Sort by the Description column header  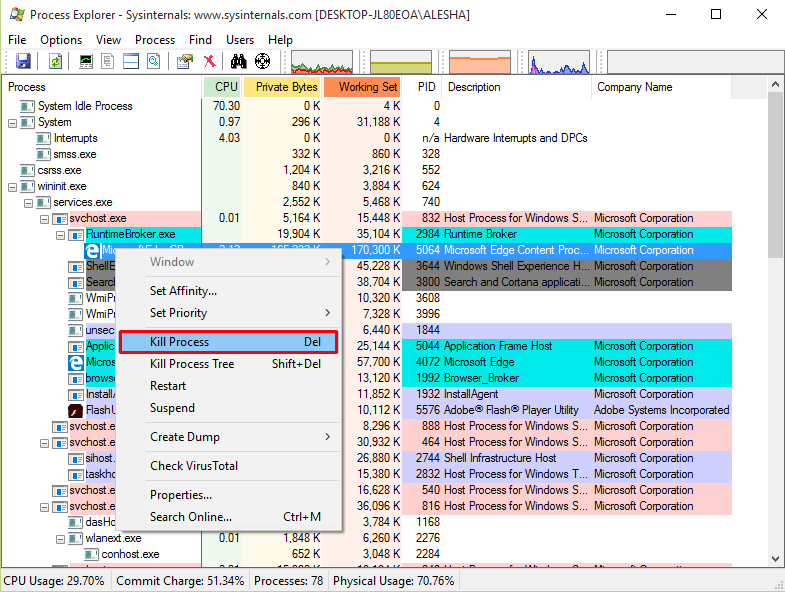(516, 87)
